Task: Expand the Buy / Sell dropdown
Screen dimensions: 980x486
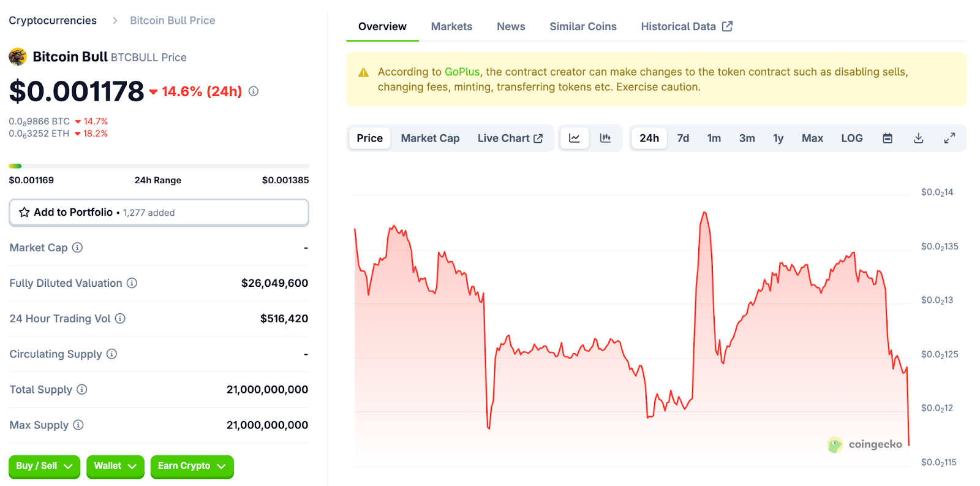Action: click(44, 466)
